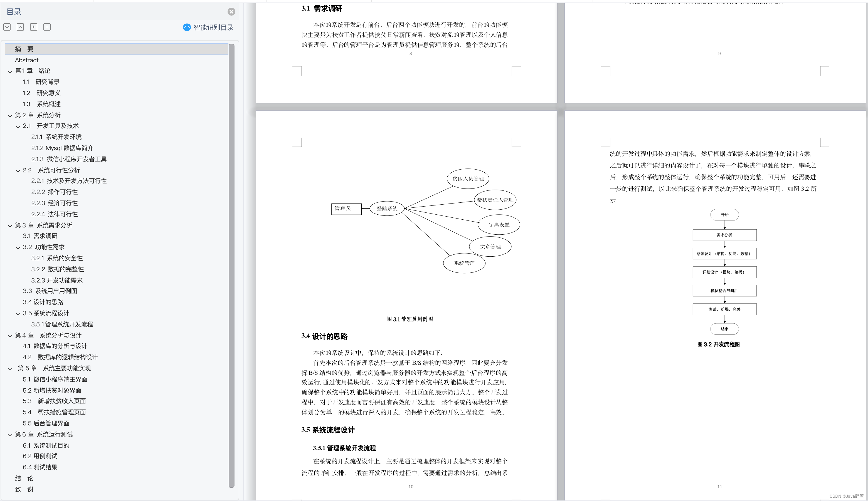This screenshot has height=501, width=868.
Task: Go to 4.1 数据库的分析与设计
Action: point(55,346)
